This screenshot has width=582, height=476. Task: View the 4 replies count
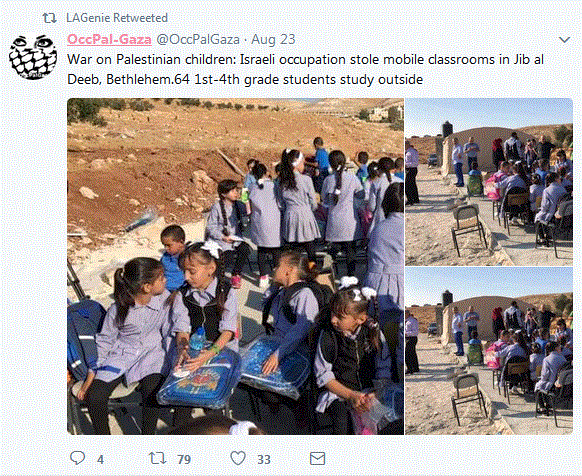(100, 460)
